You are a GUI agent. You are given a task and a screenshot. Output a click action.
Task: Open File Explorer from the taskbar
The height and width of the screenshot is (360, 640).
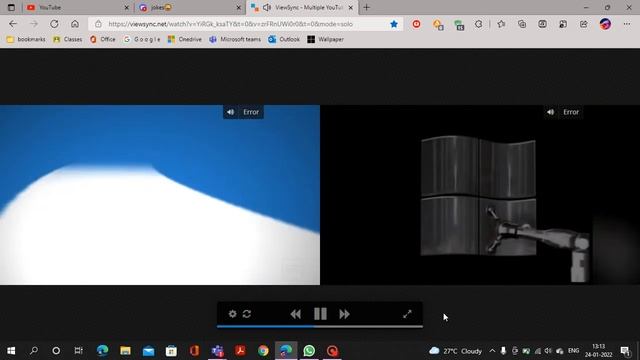(125, 351)
